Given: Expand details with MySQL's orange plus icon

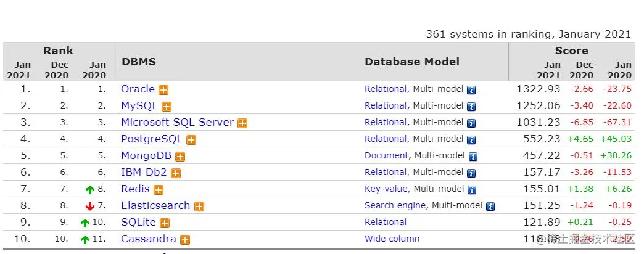Looking at the screenshot, I should [x=167, y=107].
